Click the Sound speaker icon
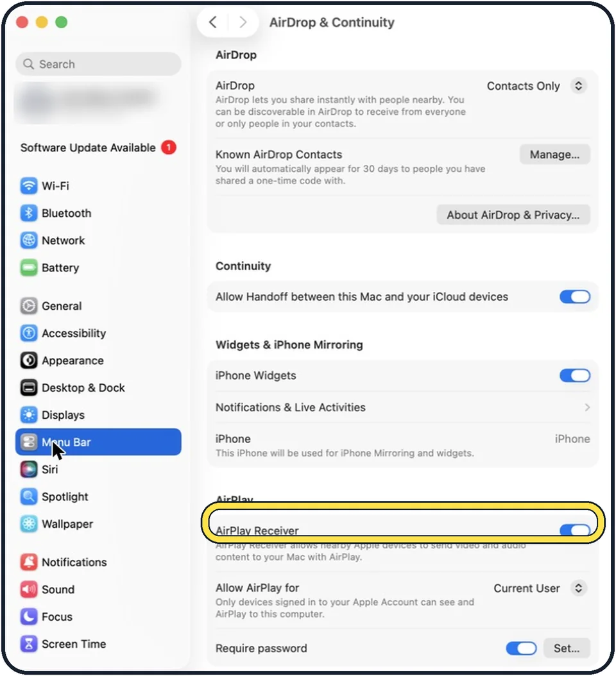Screen dimensions: 616x676 [29, 589]
